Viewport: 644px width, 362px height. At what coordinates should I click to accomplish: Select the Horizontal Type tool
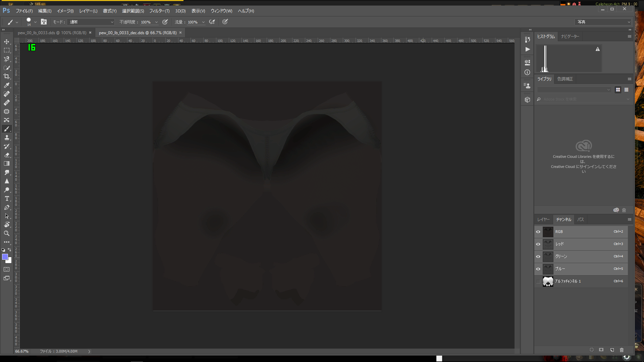click(6, 198)
